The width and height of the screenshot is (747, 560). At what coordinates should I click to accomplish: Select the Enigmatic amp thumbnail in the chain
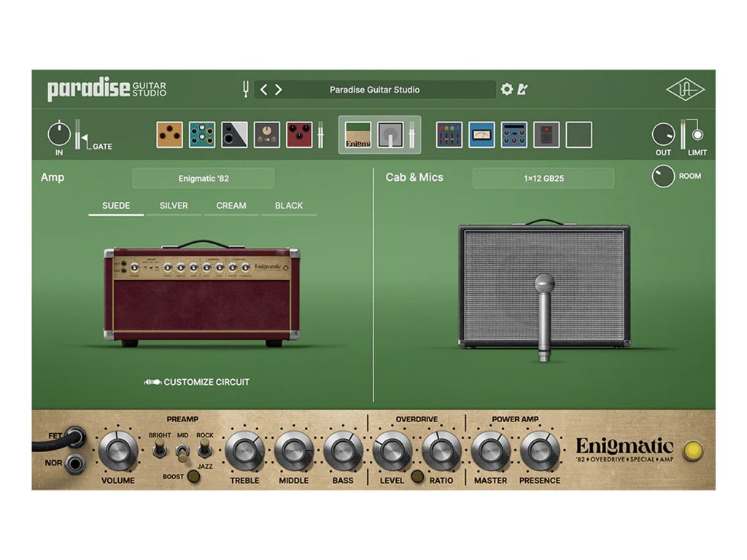[357, 135]
